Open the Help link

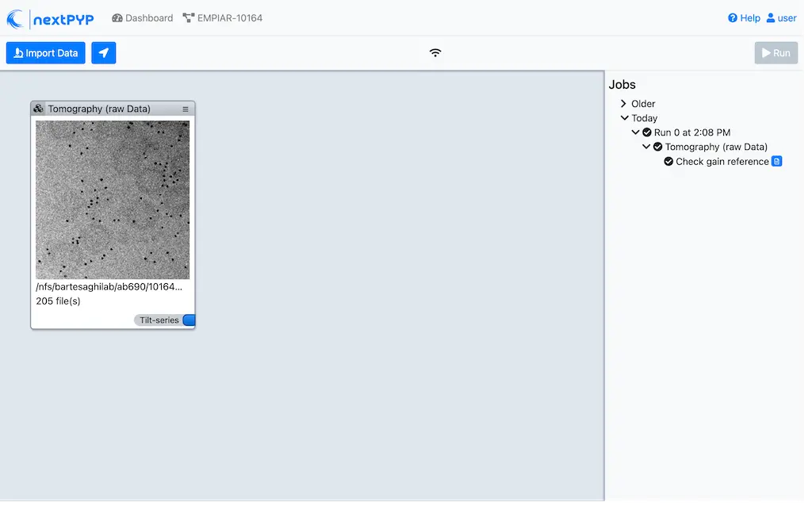[x=744, y=18]
